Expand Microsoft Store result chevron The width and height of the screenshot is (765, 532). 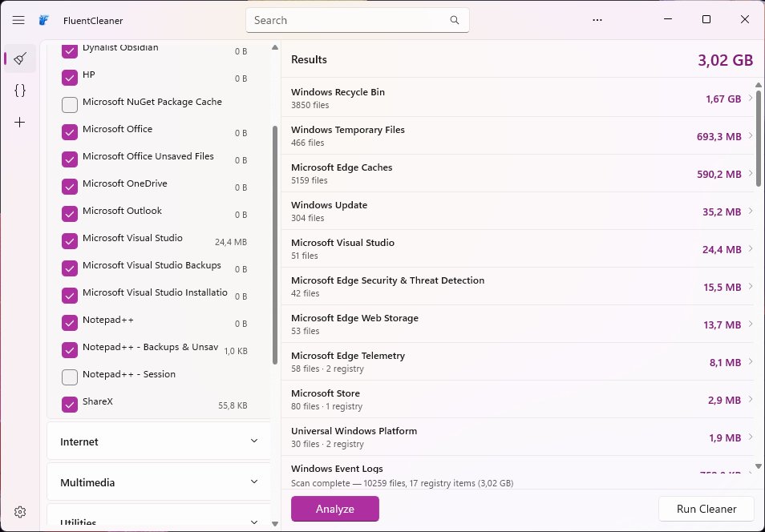pos(751,399)
